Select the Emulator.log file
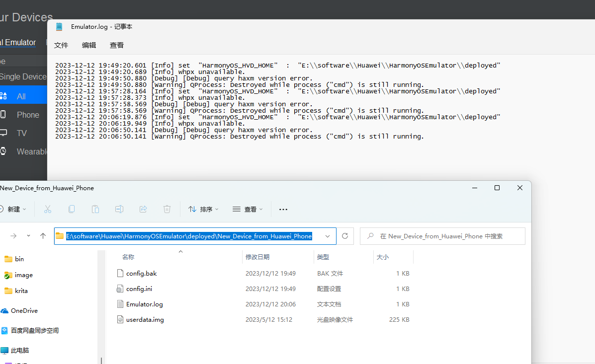Screen dimensions: 595x364 [145, 304]
